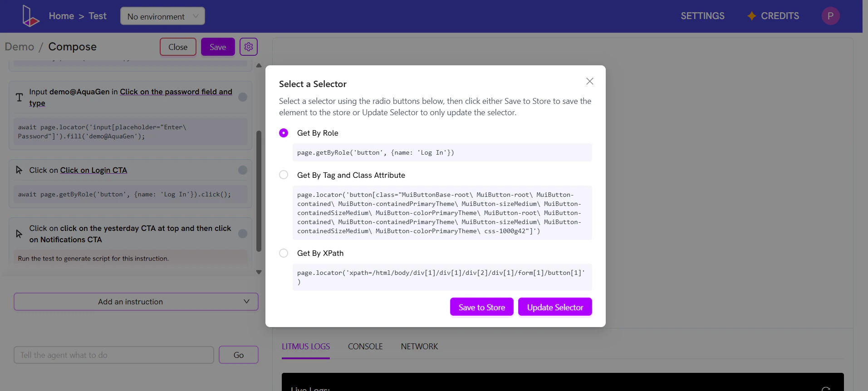Switch to the NETWORK tab
Viewport: 868px width, 391px height.
tap(419, 347)
